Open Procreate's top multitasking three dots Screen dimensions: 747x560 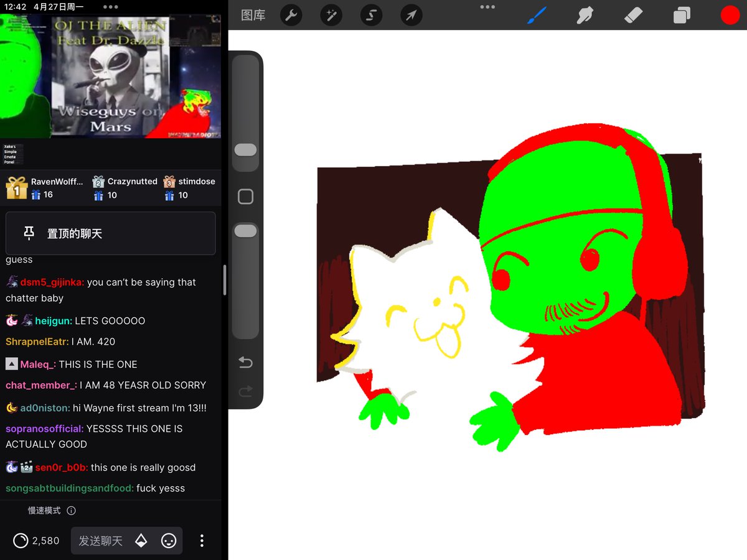[x=487, y=7]
